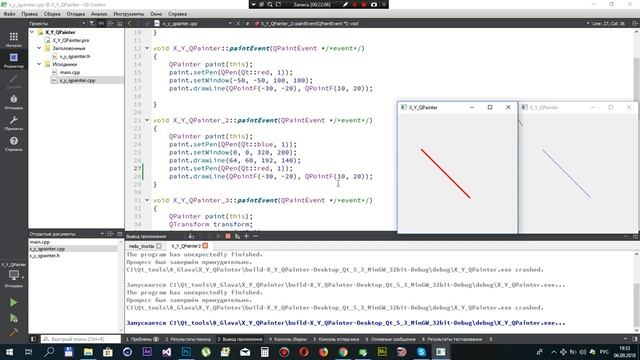640x360 pixels.
Task: Open the Отладка menu
Action: [x=76, y=14]
